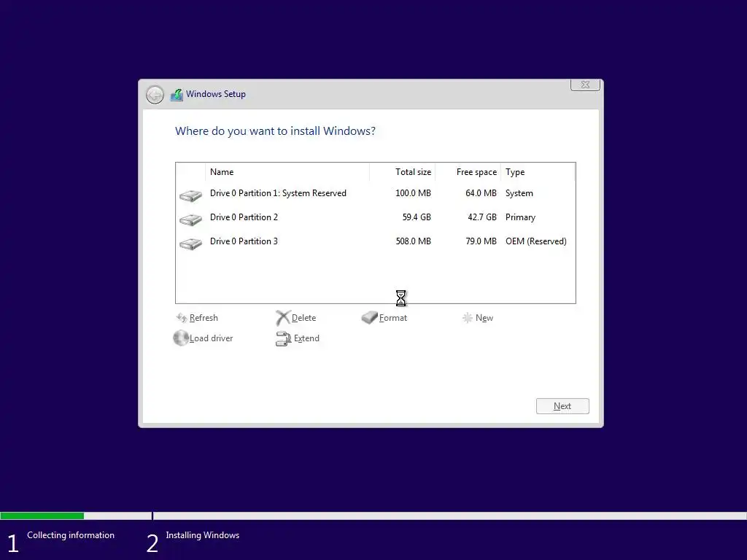
Task: Click the 42.7 GB free space cell
Action: 482,217
